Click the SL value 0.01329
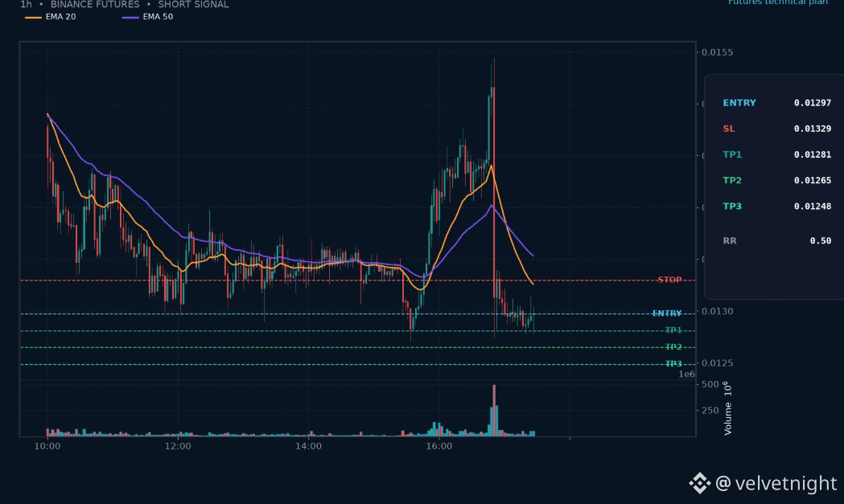The height and width of the screenshot is (504, 844). coord(813,129)
